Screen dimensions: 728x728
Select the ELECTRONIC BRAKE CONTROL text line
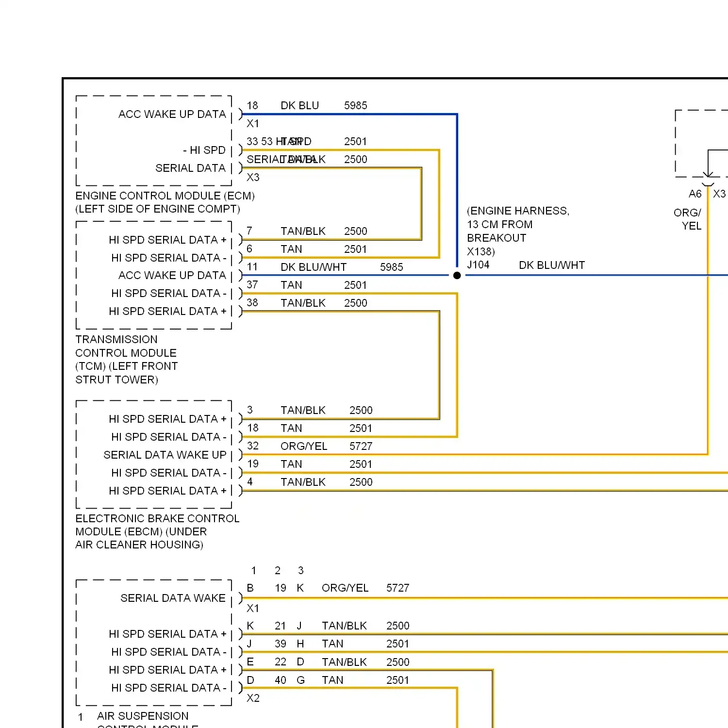[x=157, y=518]
